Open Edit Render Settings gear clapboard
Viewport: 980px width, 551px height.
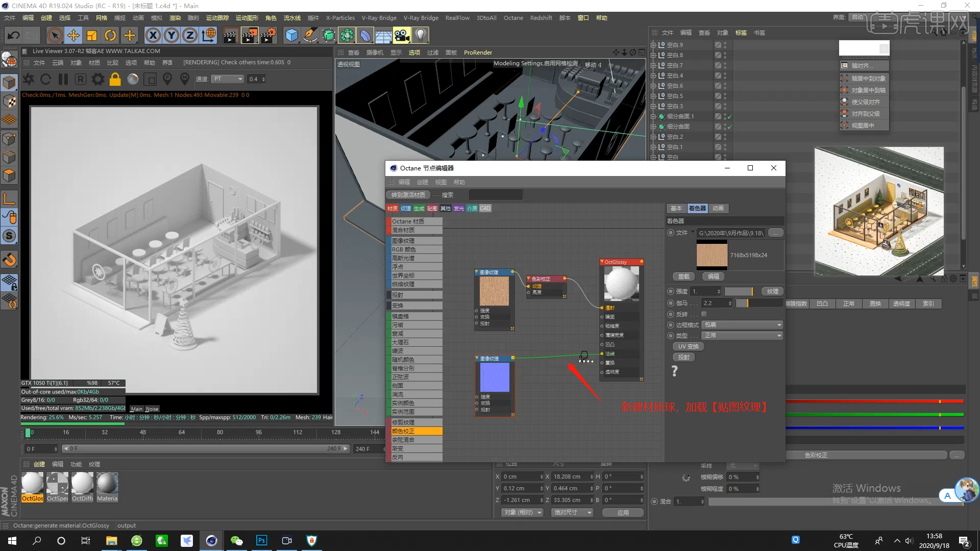click(x=268, y=35)
